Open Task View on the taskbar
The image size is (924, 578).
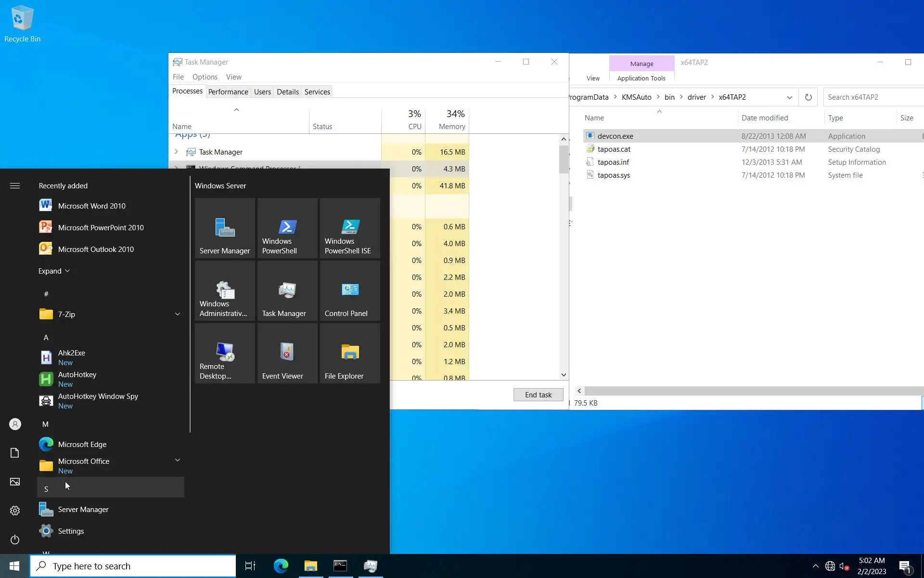tap(250, 566)
